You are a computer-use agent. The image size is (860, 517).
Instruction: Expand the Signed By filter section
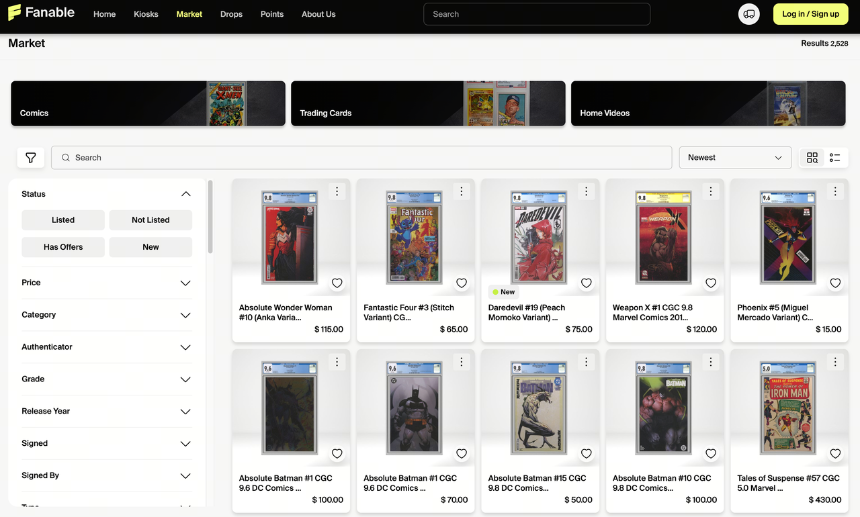[106, 475]
